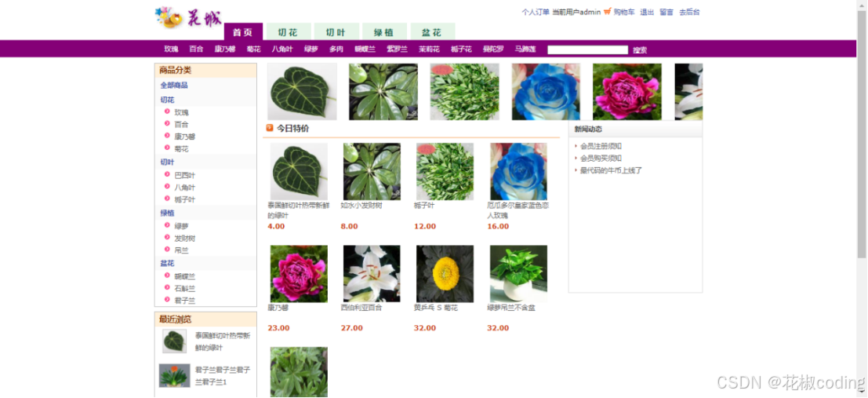Viewport: 868px width, 398px height.
Task: Open the 西伯利亚百合 product photo in 今日特价
Action: [x=372, y=274]
